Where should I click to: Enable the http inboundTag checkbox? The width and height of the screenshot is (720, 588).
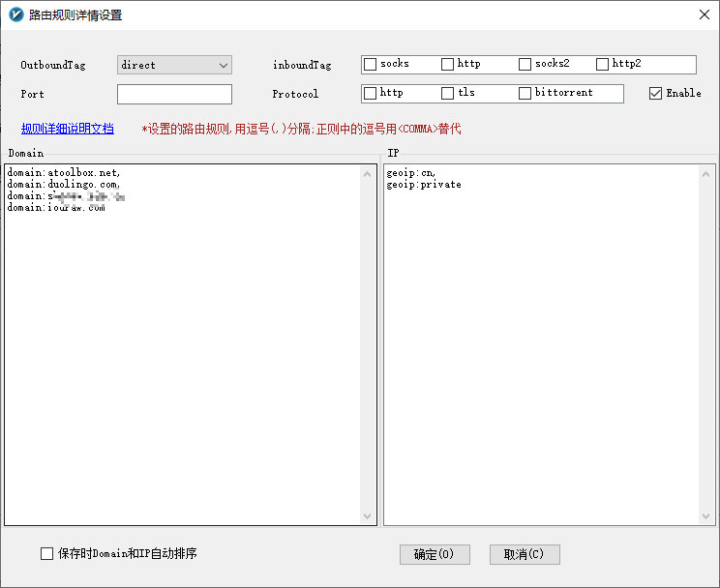pyautogui.click(x=447, y=64)
